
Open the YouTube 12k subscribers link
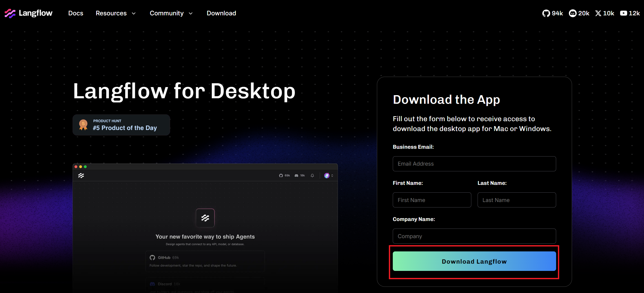coord(630,13)
